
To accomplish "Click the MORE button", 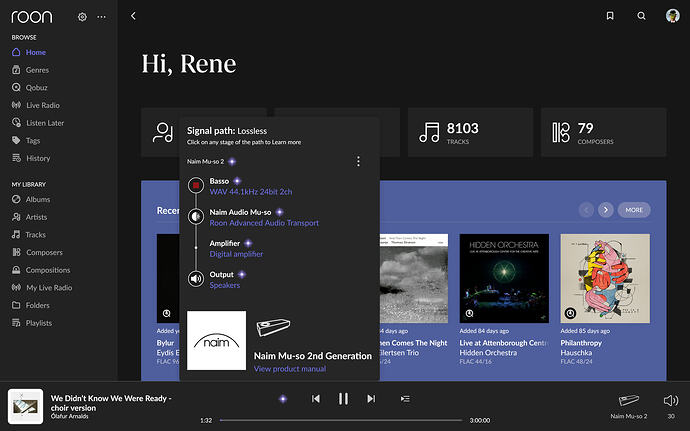I will [x=634, y=210].
